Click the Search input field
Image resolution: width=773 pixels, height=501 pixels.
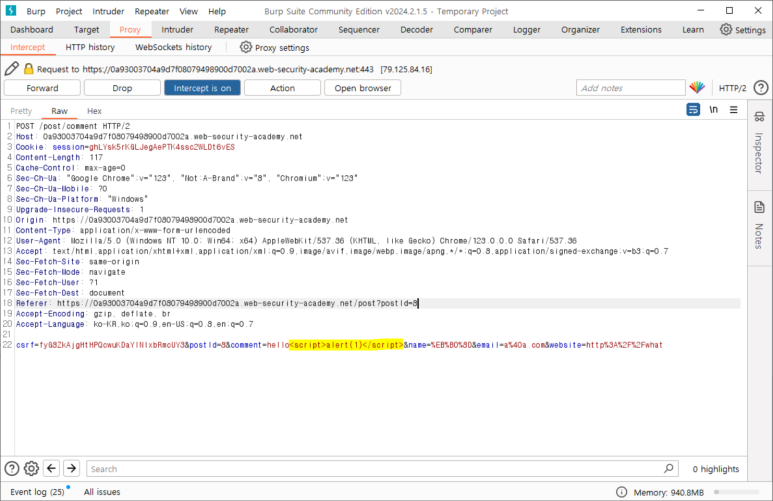tap(382, 468)
